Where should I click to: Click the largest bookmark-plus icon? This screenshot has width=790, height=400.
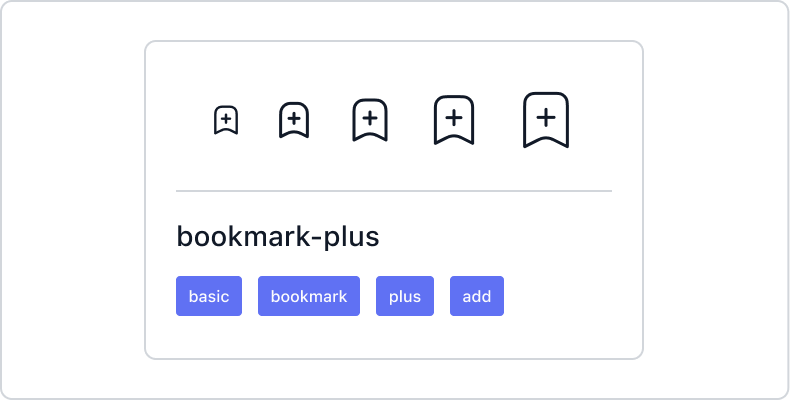coord(546,120)
